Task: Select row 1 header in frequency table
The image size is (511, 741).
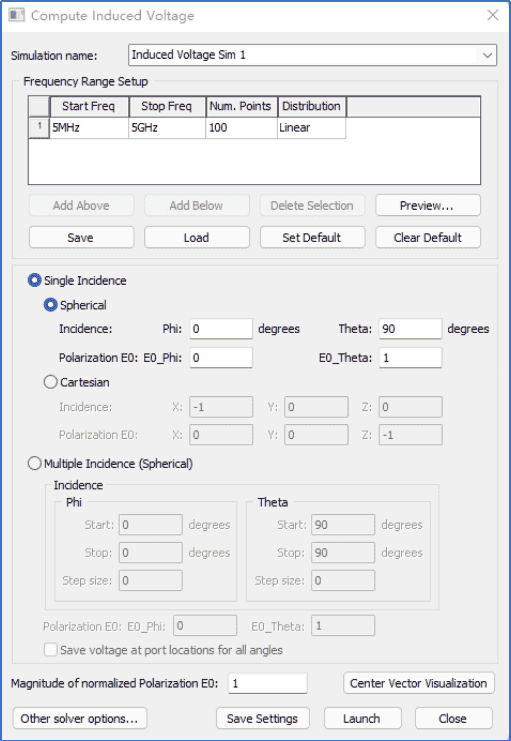Action: click(39, 128)
